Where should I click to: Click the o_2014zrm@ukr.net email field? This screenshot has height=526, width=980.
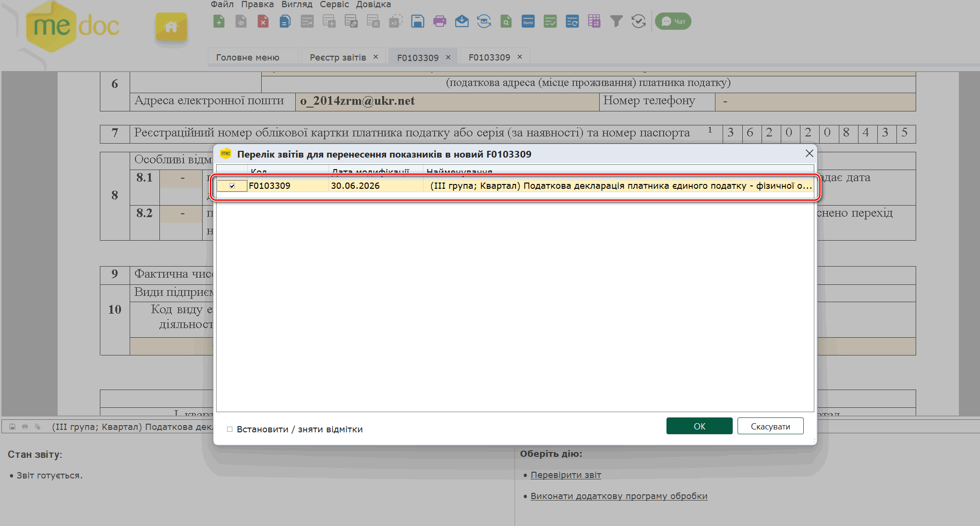pyautogui.click(x=448, y=101)
